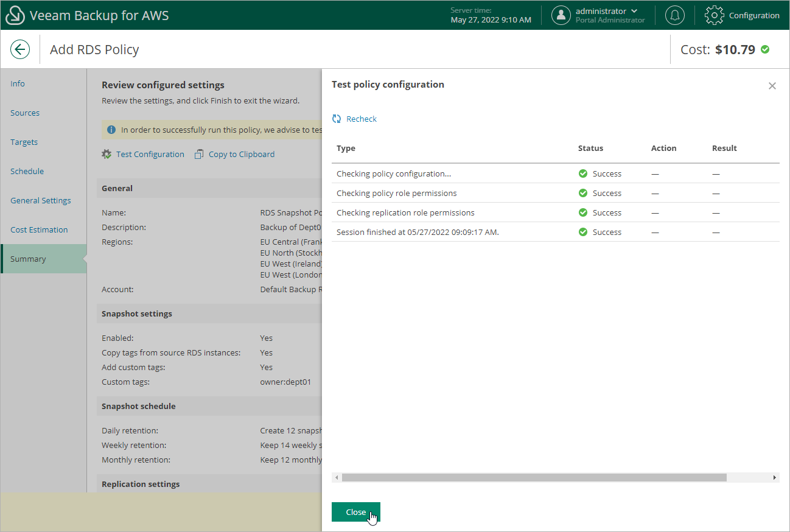
Task: Click the Copy to Clipboard icon
Action: click(x=198, y=154)
